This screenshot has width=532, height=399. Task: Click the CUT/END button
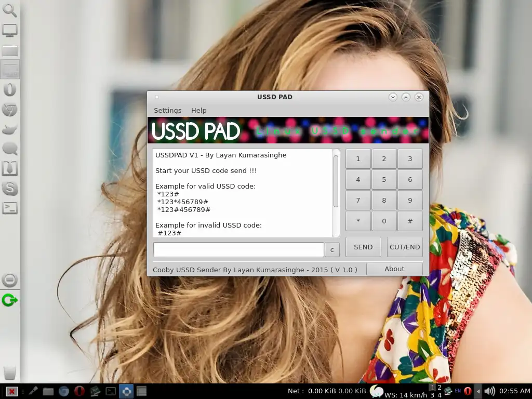click(405, 247)
